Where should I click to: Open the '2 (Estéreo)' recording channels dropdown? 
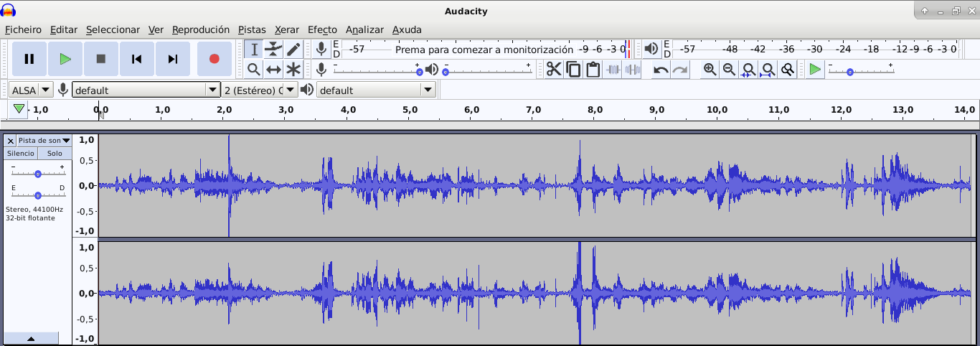(260, 90)
